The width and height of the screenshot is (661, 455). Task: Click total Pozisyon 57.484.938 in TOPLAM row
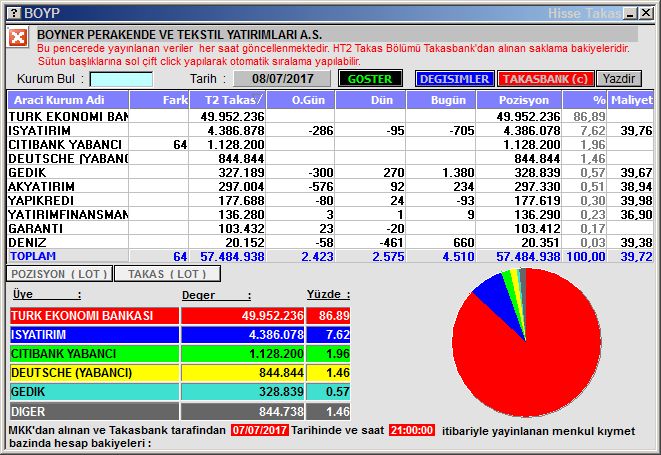(x=528, y=256)
